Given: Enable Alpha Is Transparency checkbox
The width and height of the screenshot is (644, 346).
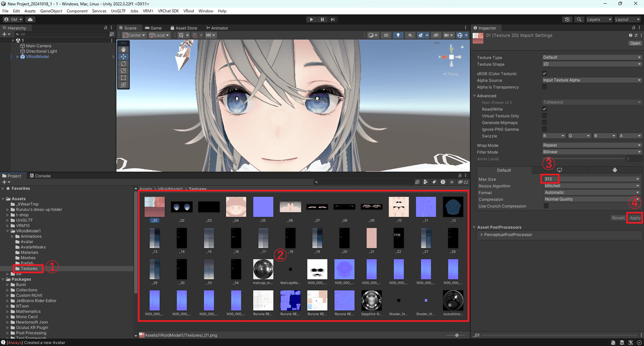Looking at the screenshot, I should tap(545, 87).
